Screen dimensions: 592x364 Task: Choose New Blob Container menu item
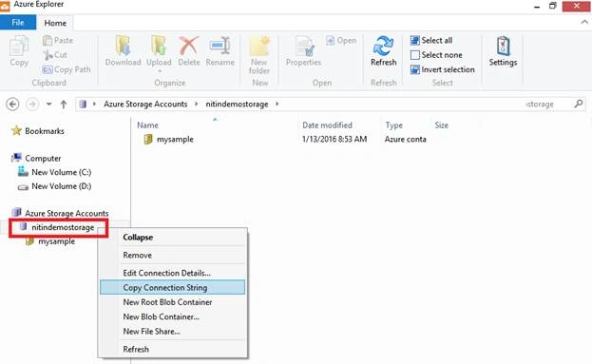173,316
